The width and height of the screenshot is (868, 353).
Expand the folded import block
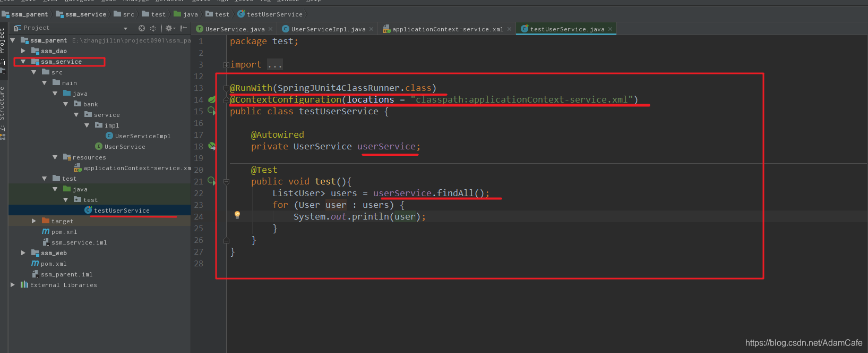(x=226, y=65)
